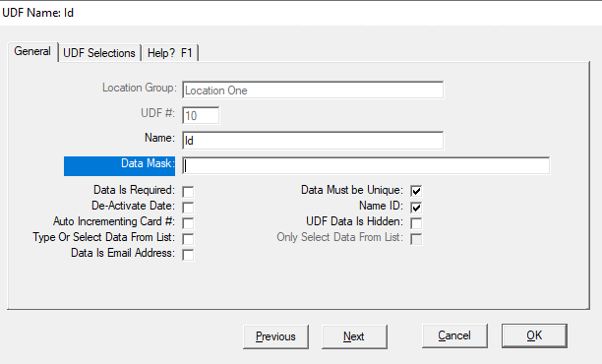Uncheck the Name ID checkbox
Viewport: 602px width, 364px height.
point(416,208)
